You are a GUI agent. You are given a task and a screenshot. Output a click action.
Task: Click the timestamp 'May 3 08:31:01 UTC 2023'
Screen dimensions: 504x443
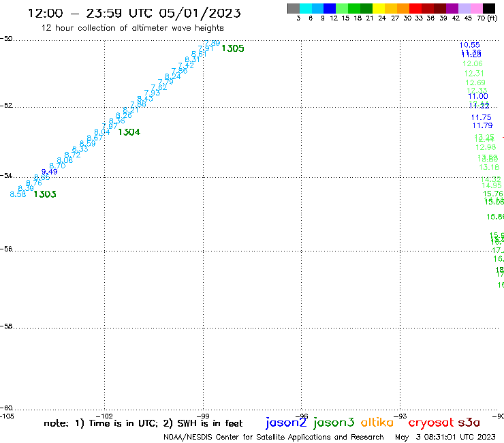(445, 437)
